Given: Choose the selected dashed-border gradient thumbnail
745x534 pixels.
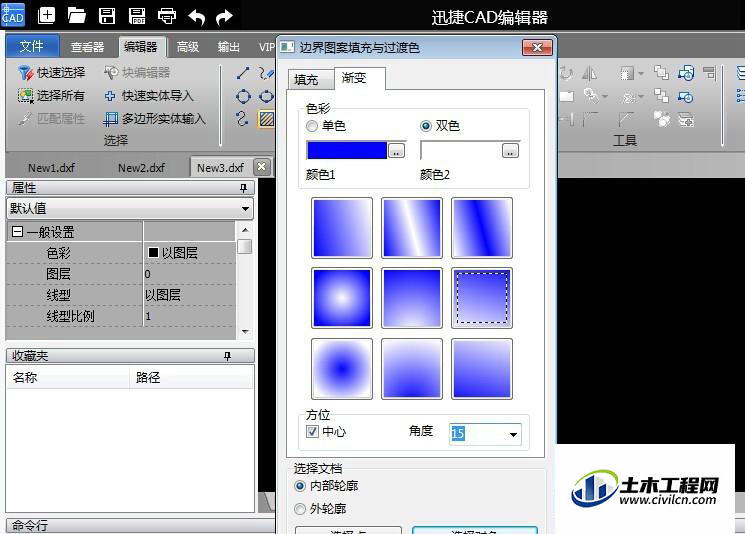Looking at the screenshot, I should [482, 298].
